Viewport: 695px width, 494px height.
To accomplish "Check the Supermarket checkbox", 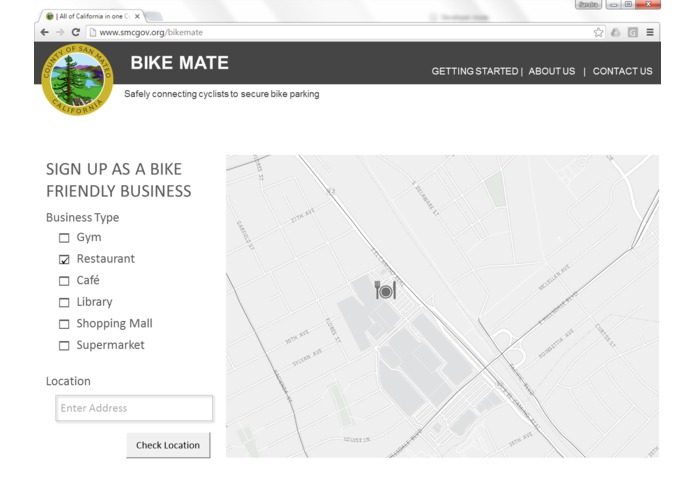I will point(64,346).
